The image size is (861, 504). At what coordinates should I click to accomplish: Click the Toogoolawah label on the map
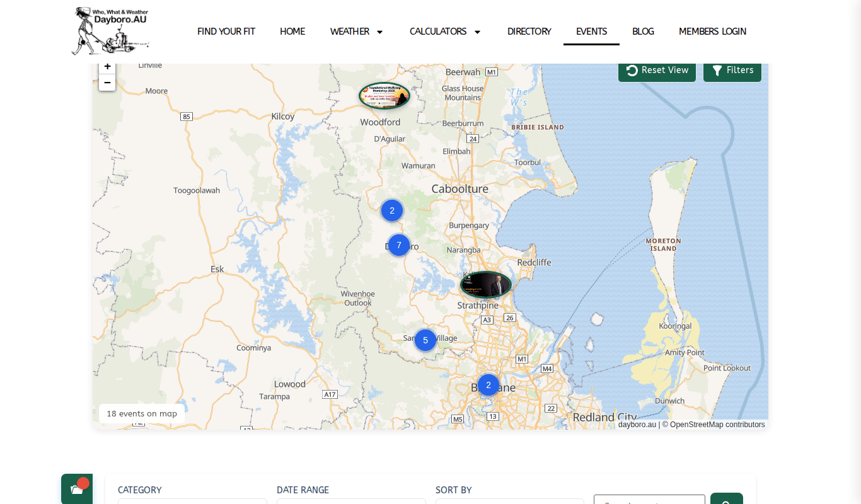pos(197,190)
